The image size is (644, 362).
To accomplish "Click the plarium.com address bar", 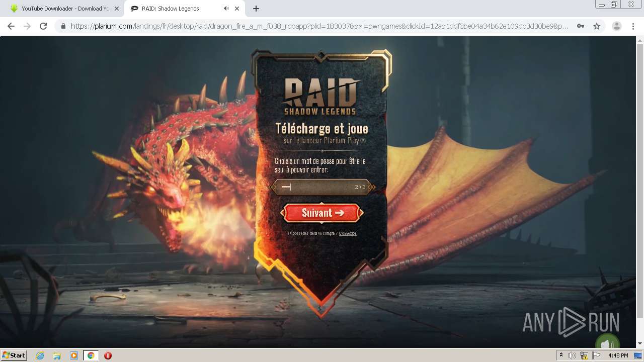I will click(319, 26).
